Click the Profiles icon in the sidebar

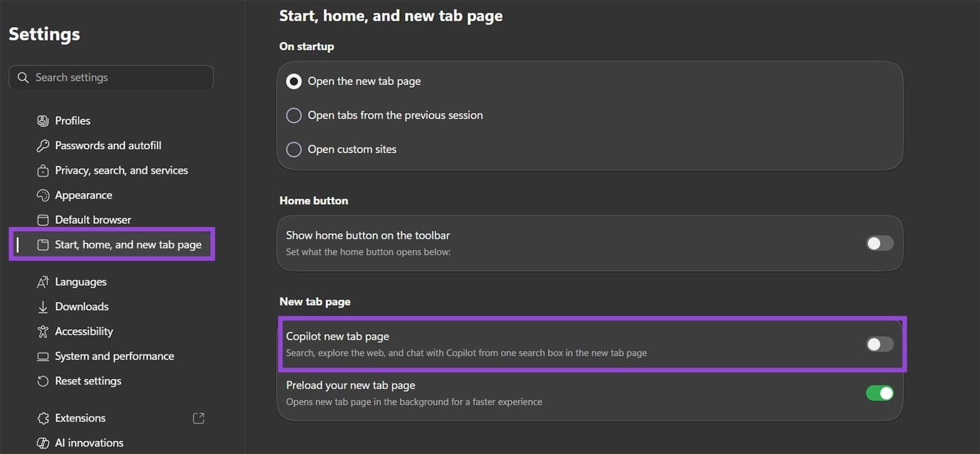tap(42, 120)
